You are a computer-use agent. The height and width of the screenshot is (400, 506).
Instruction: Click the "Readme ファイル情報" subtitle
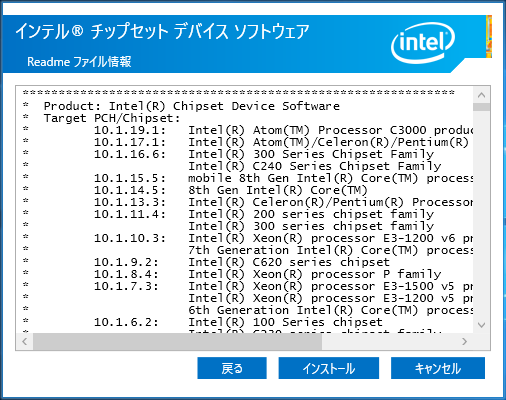(x=79, y=62)
